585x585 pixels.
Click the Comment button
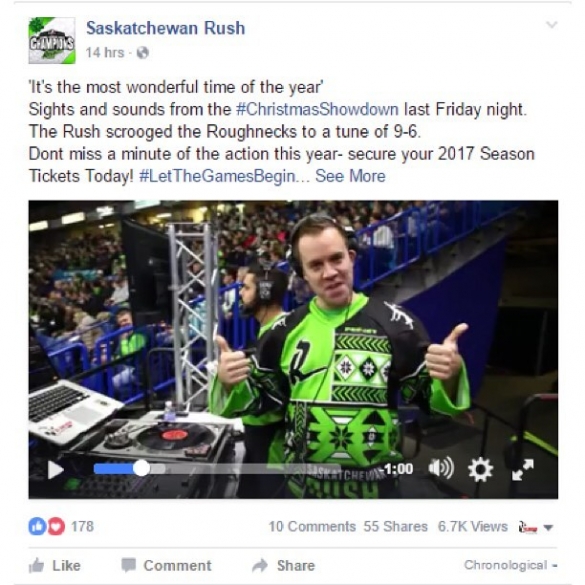166,565
